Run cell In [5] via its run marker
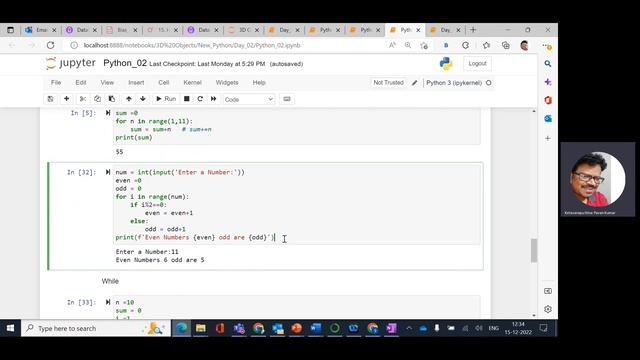Image resolution: width=640 pixels, height=360 pixels. click(x=108, y=113)
